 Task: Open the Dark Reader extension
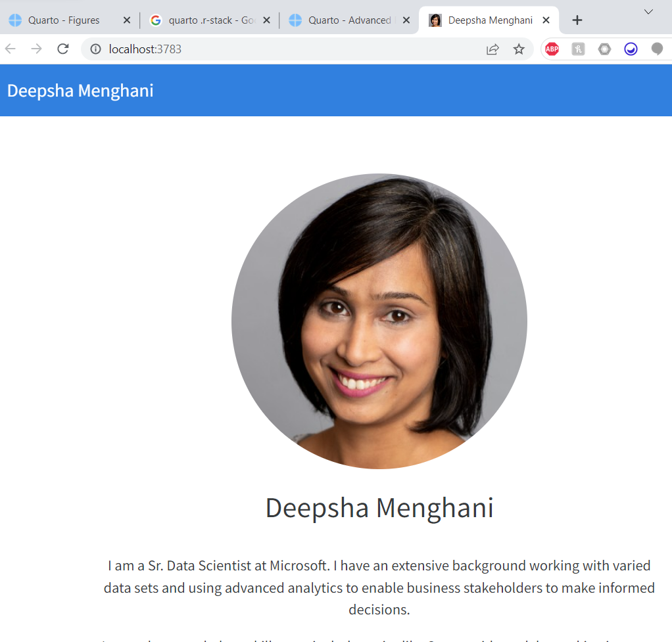pyautogui.click(x=631, y=49)
